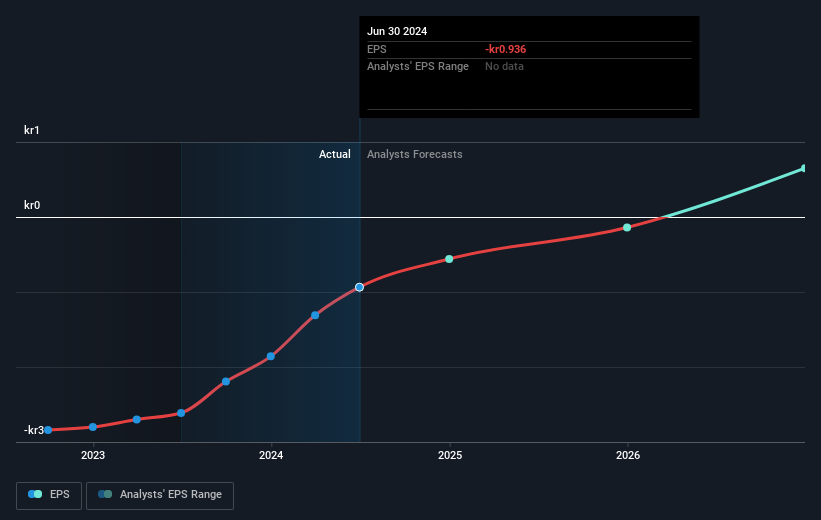This screenshot has width=821, height=520.
Task: Click the EPS legend color icon
Action: (35, 494)
